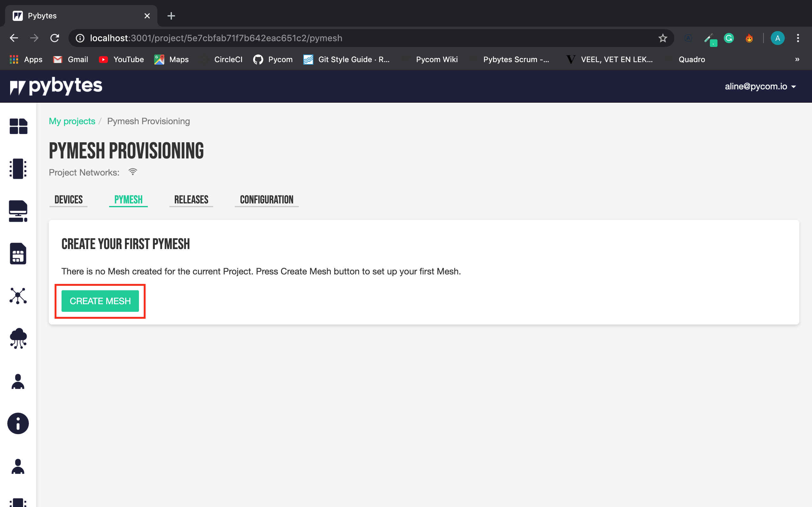The height and width of the screenshot is (507, 812).
Task: Switch to the RELEASES tab
Action: (191, 200)
